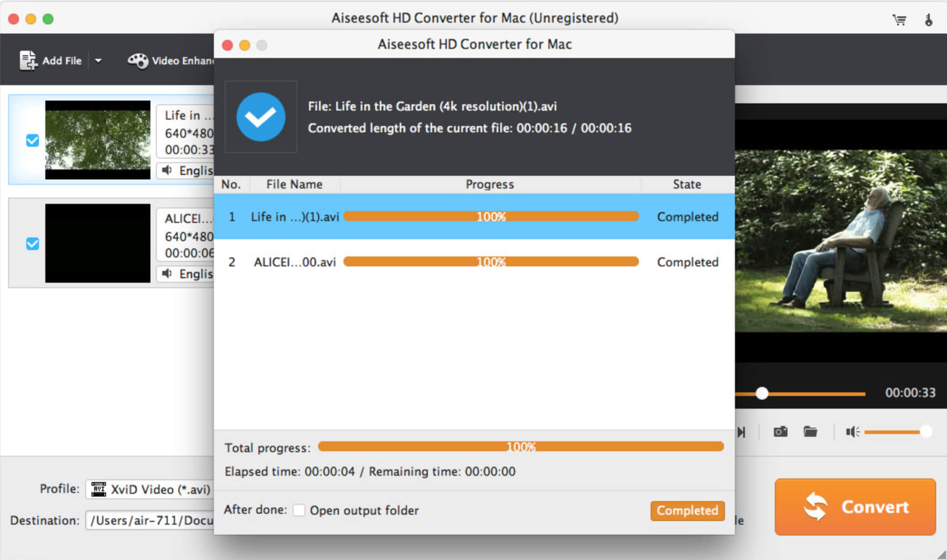Toggle the Add File dropdown arrow

[101, 61]
